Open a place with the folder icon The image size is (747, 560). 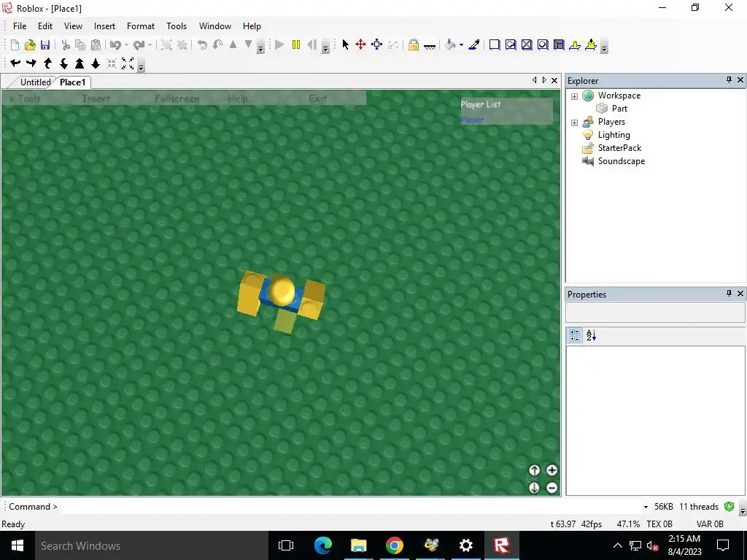click(x=30, y=44)
